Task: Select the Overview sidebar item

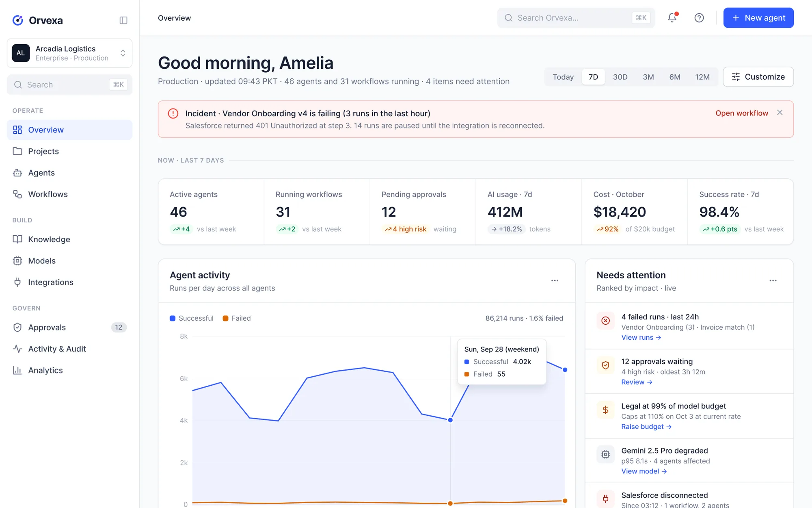Action: click(x=69, y=130)
